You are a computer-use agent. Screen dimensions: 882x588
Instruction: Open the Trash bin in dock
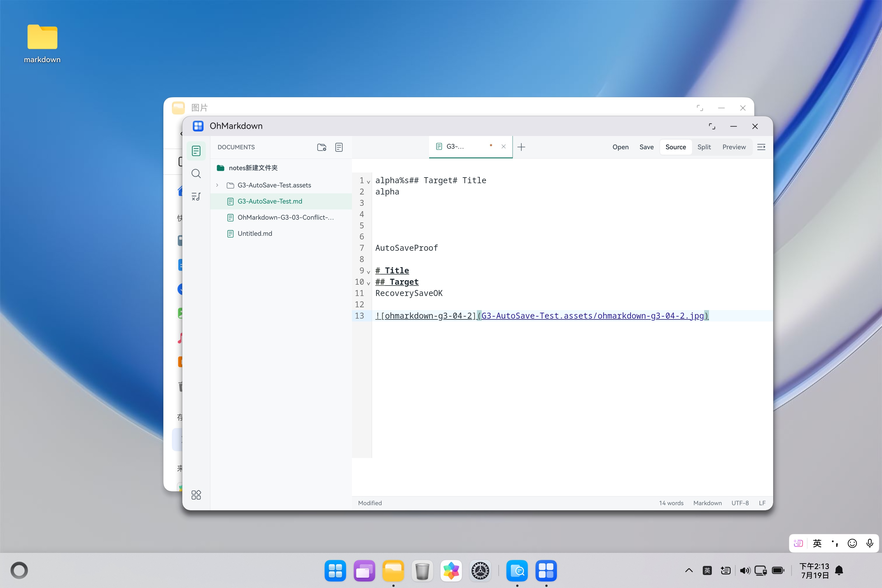coord(422,571)
